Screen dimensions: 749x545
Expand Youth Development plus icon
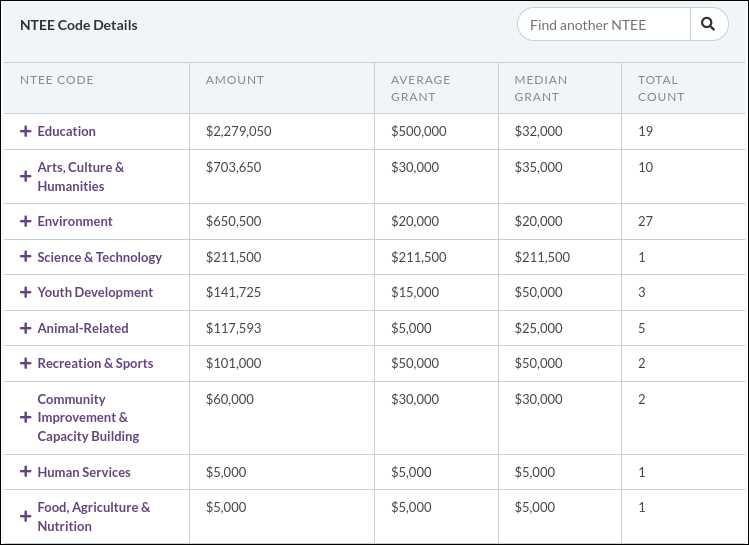pyautogui.click(x=26, y=292)
